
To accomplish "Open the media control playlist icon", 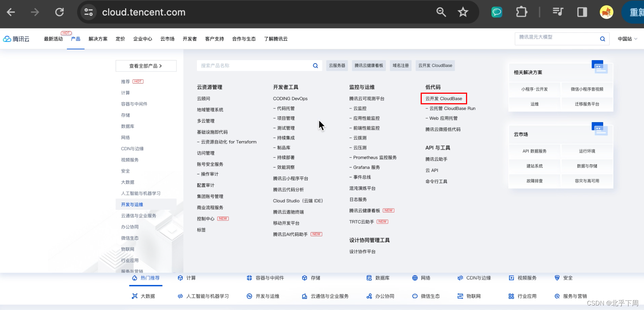I will pyautogui.click(x=558, y=12).
